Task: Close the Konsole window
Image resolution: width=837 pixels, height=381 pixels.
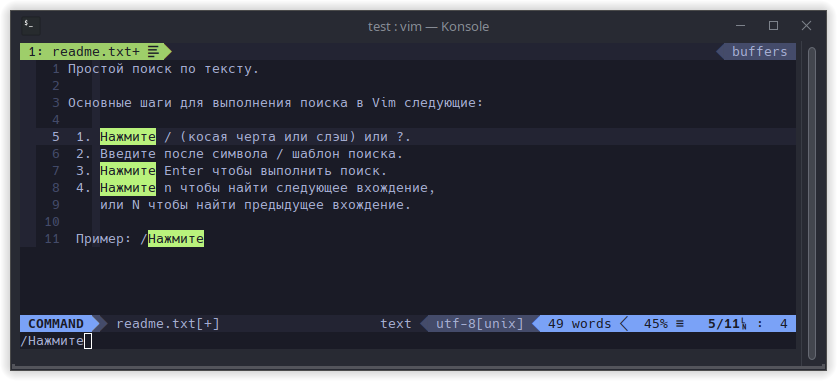Action: tap(806, 25)
